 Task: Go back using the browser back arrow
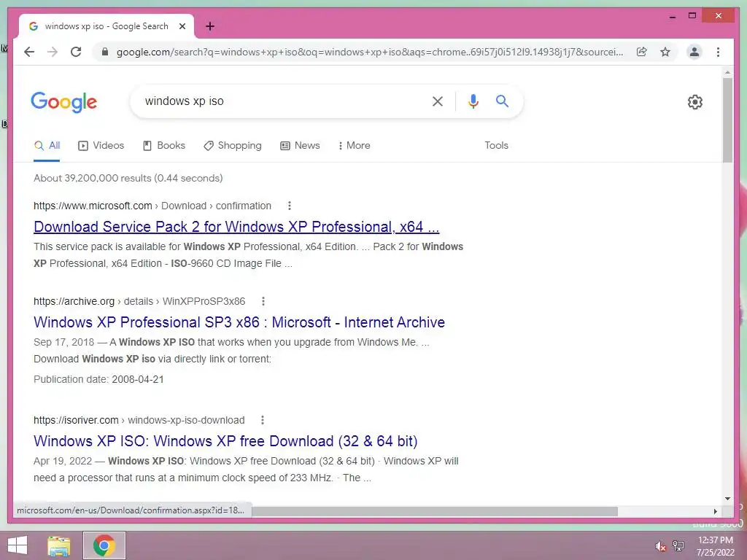point(29,52)
